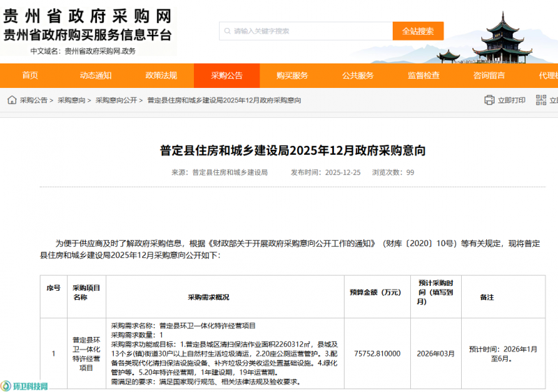Click the QR code icon beside print
Viewport: 558px width, 392px height.
click(541, 100)
